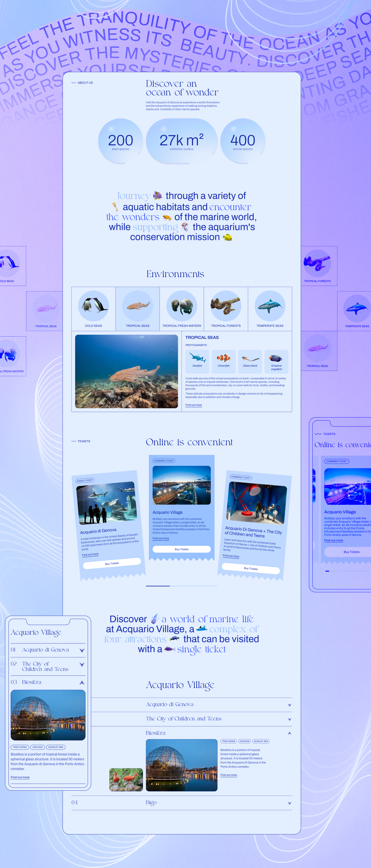
Task: Click the blue stingray icon before "complex of"
Action: point(202,628)
